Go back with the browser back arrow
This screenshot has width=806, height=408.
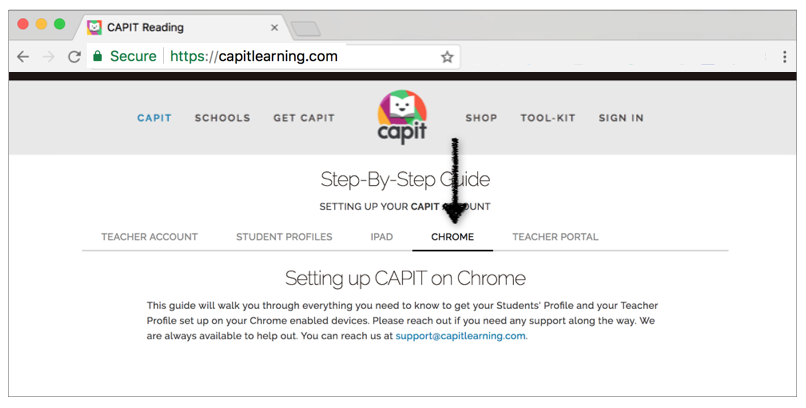(23, 57)
